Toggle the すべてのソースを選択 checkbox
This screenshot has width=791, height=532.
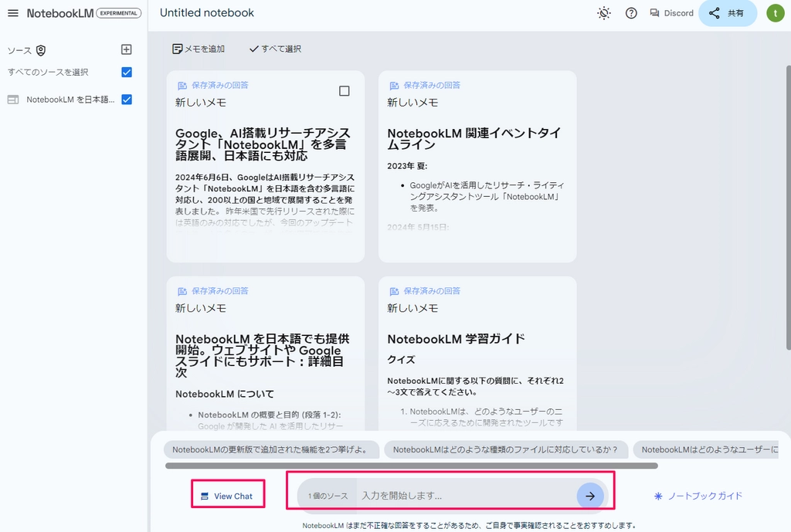tap(127, 72)
